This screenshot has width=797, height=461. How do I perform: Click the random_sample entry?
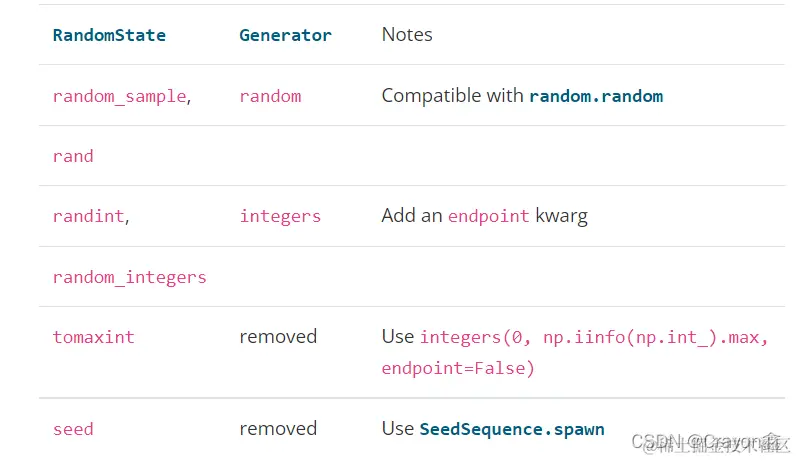119,97
